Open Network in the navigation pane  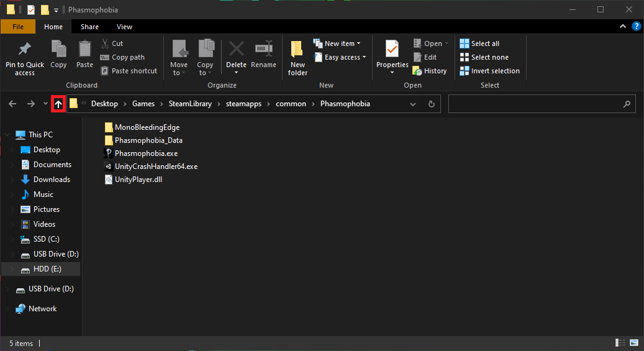[36, 309]
